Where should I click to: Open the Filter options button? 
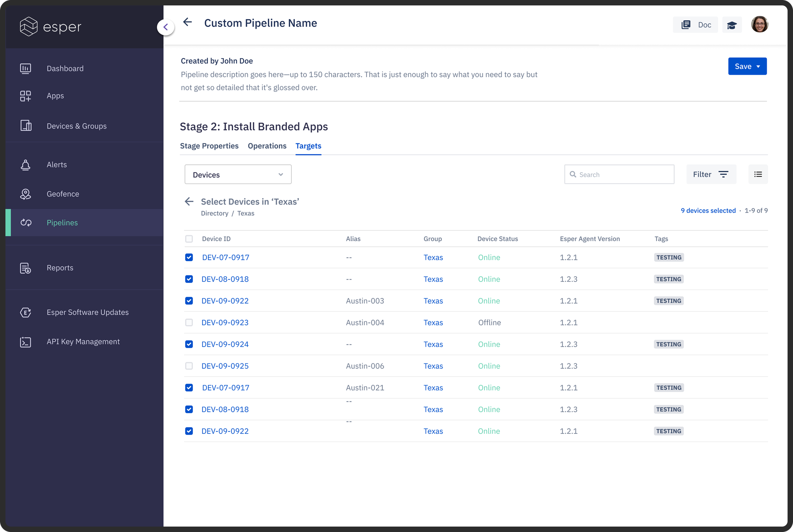coord(711,174)
